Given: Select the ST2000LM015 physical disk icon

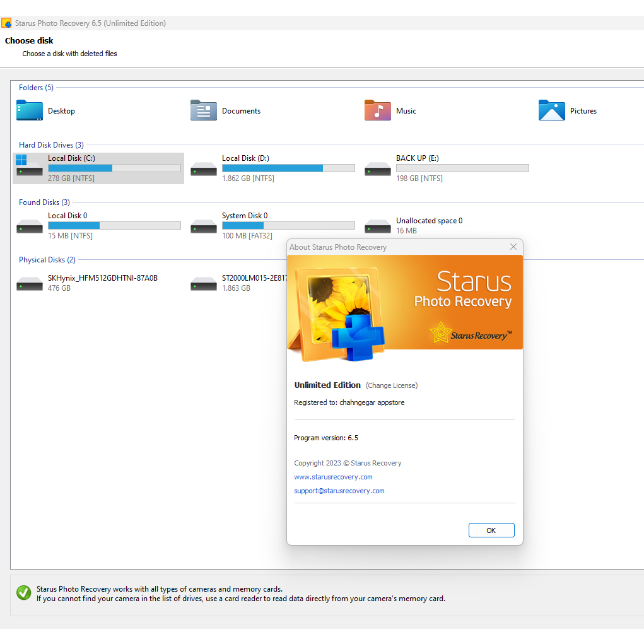Looking at the screenshot, I should [204, 283].
